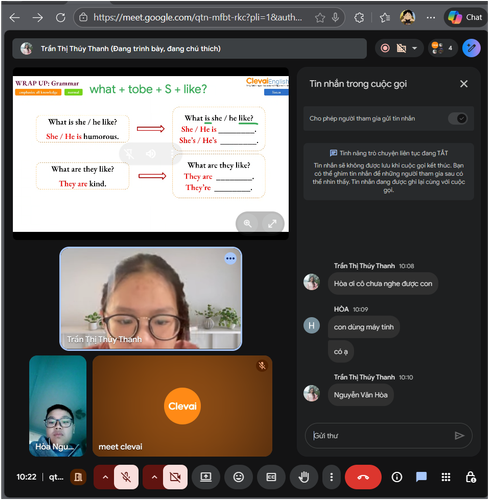
Task: Click the message 'có ạ'
Action: (x=341, y=351)
